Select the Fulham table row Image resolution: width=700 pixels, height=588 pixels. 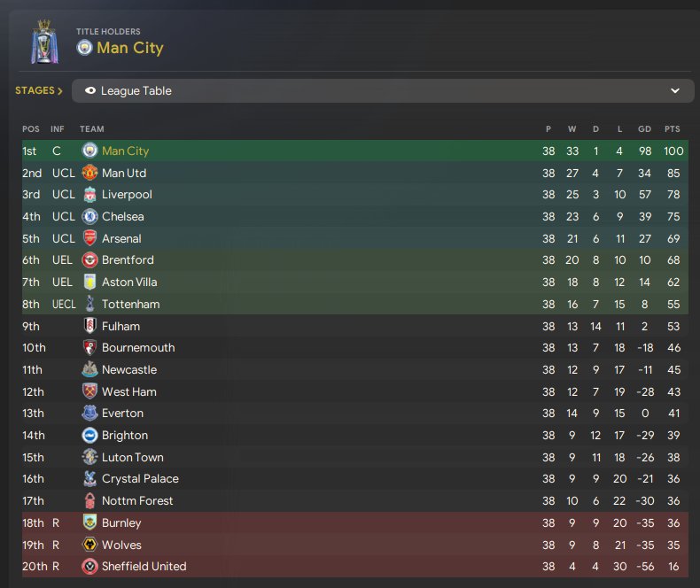[354, 326]
